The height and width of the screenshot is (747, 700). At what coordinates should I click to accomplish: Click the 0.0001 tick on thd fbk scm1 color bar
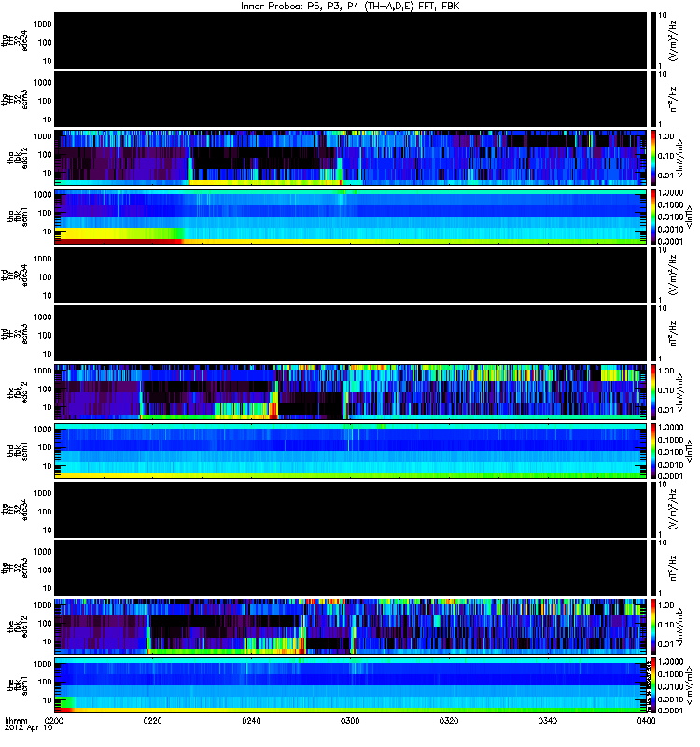670,476
